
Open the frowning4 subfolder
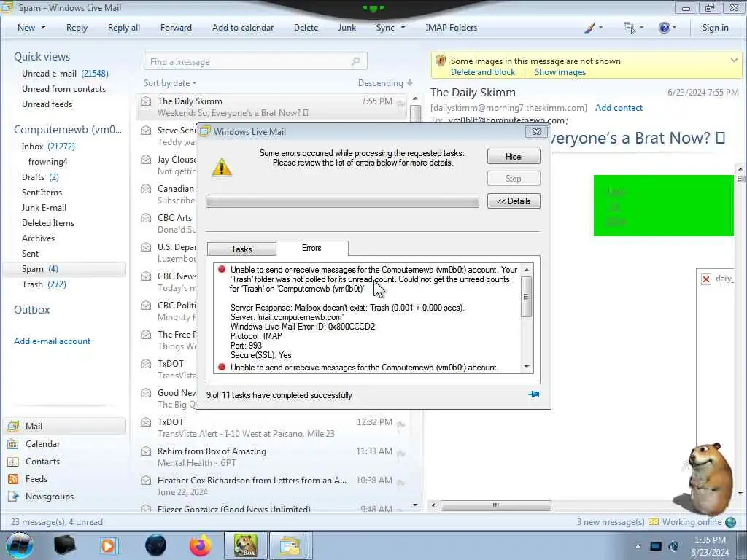pyautogui.click(x=47, y=162)
